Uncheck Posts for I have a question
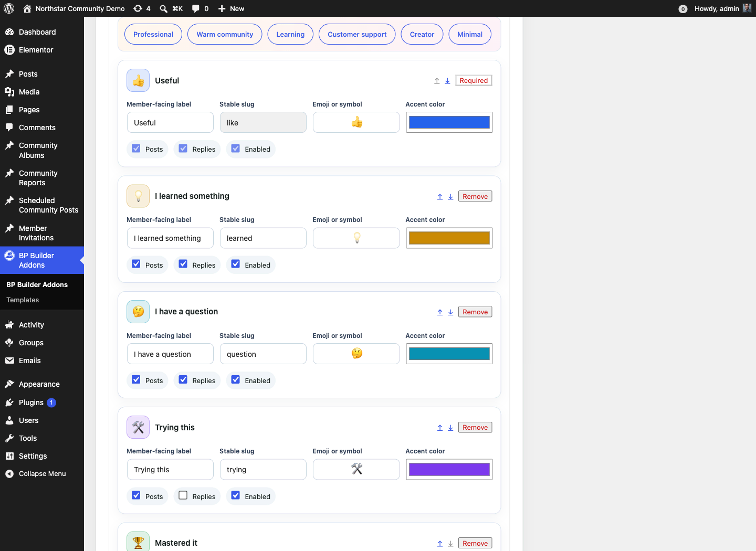Screen dimensions: 756x551 click(136, 379)
